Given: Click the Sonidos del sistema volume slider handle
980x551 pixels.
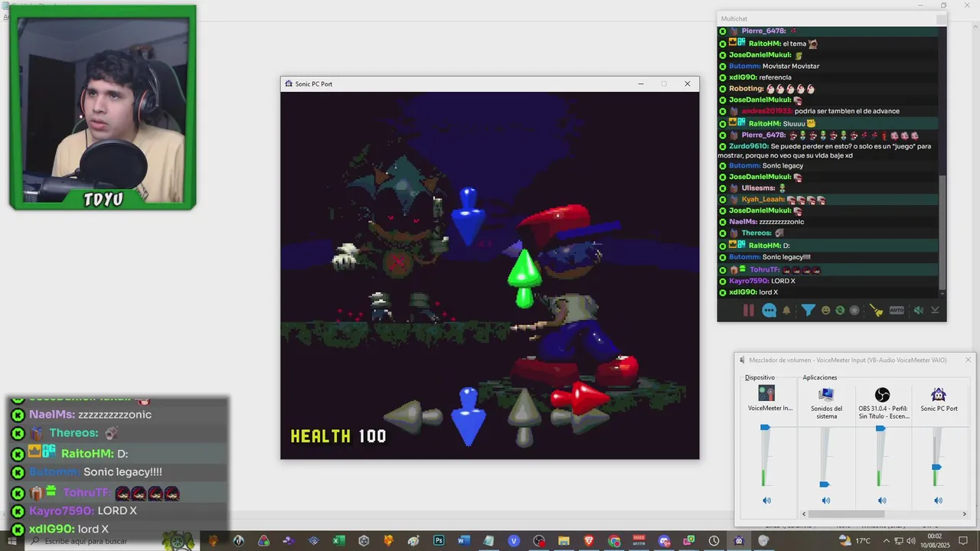Looking at the screenshot, I should [x=824, y=484].
